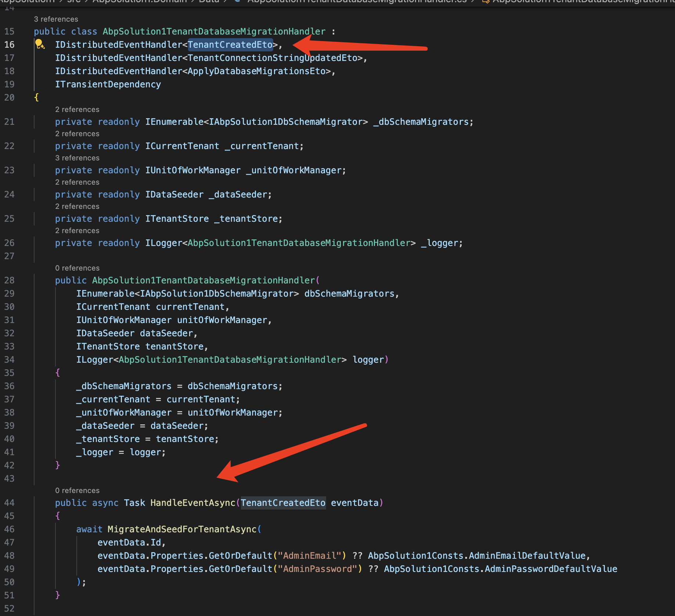Show 3 references above _unitOfWorkManager field
This screenshot has height=616, width=675.
pyautogui.click(x=77, y=158)
